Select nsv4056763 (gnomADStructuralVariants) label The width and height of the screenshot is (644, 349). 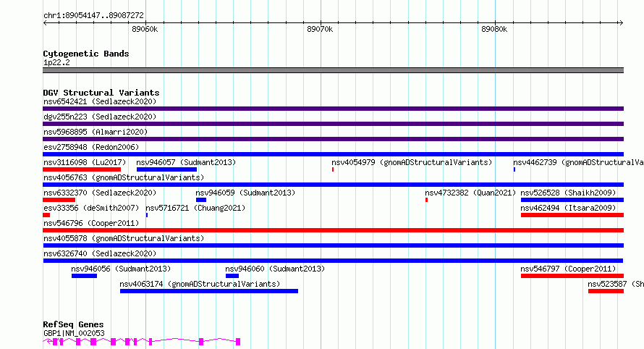(x=124, y=177)
